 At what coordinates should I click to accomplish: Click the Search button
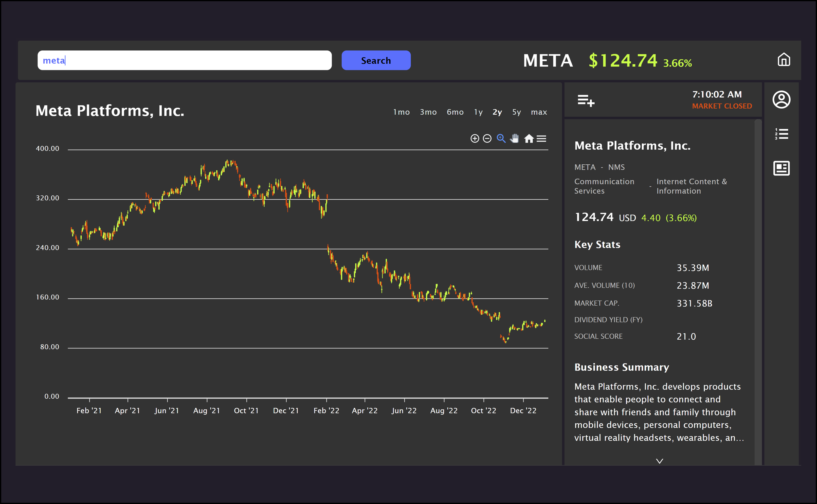click(x=376, y=60)
